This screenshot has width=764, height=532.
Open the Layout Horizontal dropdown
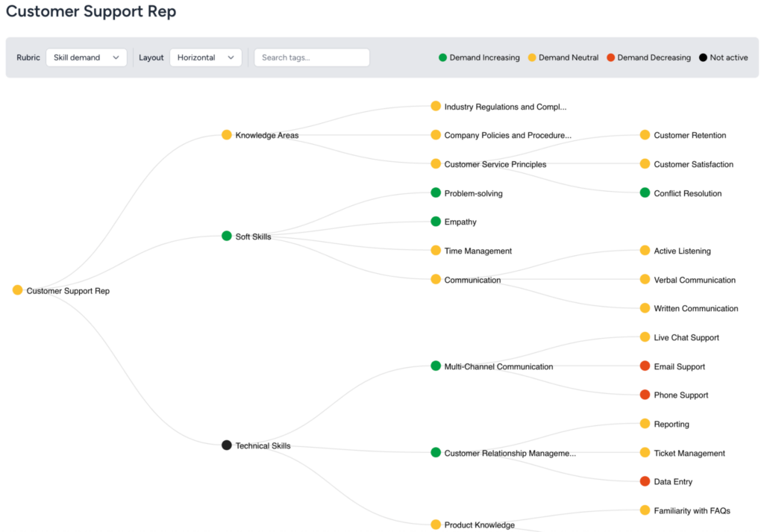(x=206, y=57)
